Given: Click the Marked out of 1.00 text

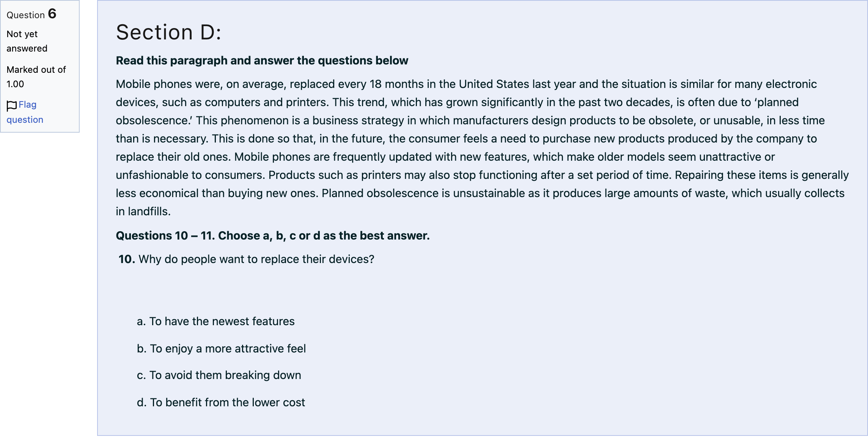Looking at the screenshot, I should [36, 77].
